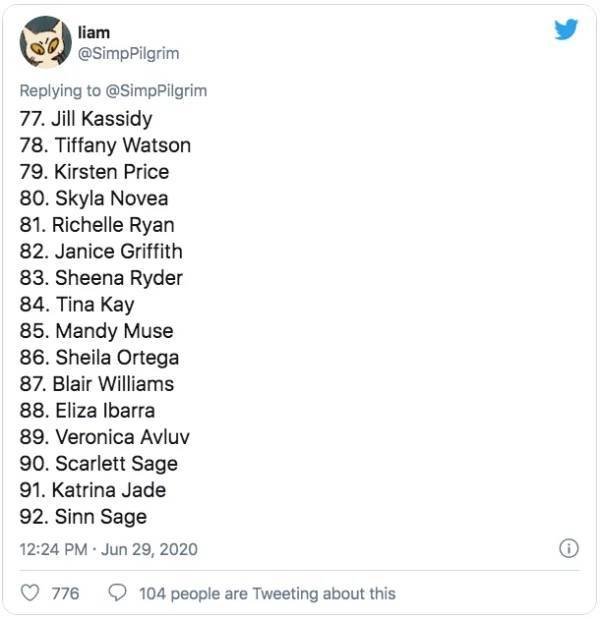Click list entry 77. Jill Kassidy
Screen dimensions: 600x619
[x=86, y=118]
